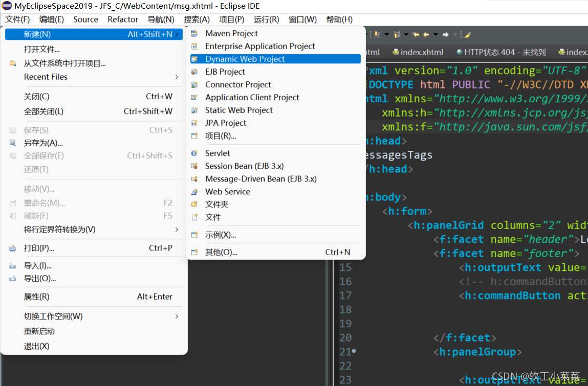The image size is (588, 386).
Task: Click the Back navigation arrow in toolbar
Action: pyautogui.click(x=426, y=34)
